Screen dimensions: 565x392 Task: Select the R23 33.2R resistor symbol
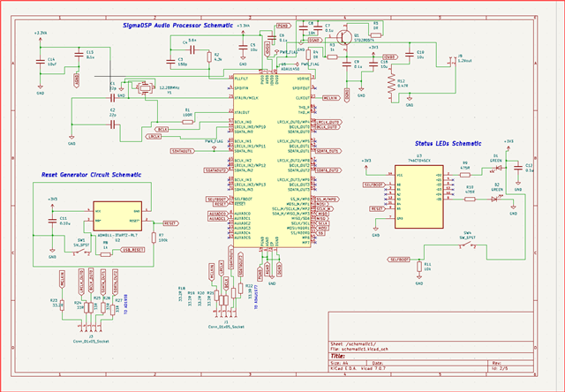coord(62,305)
